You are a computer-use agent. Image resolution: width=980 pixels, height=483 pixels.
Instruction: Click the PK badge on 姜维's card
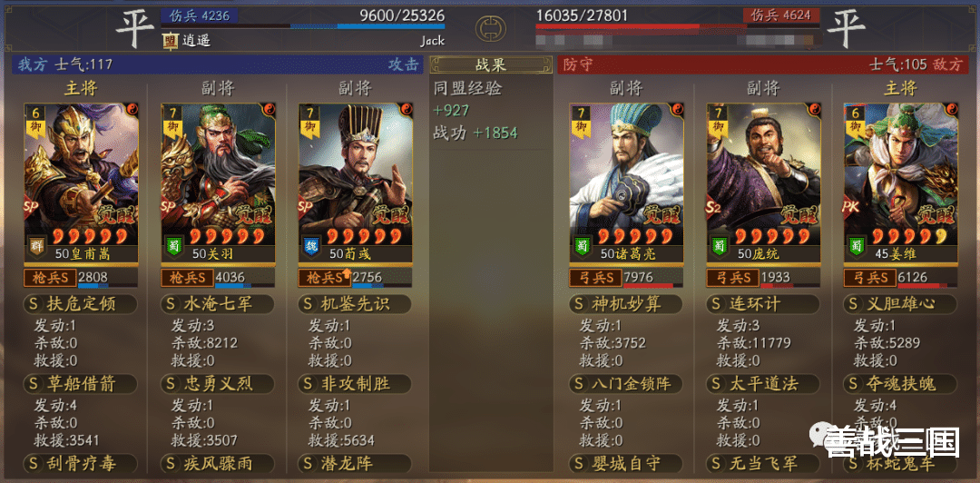click(852, 207)
